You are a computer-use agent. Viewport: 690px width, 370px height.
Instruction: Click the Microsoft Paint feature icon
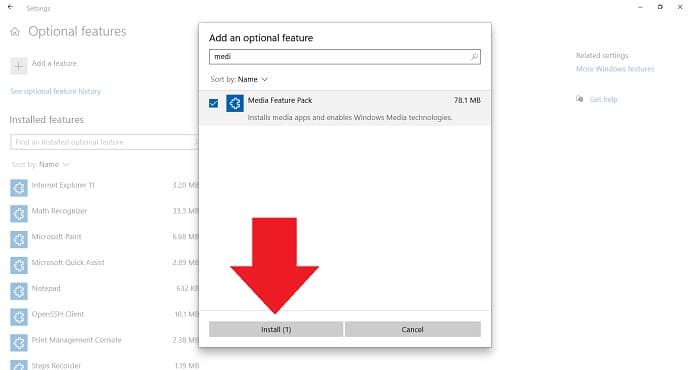coord(19,239)
